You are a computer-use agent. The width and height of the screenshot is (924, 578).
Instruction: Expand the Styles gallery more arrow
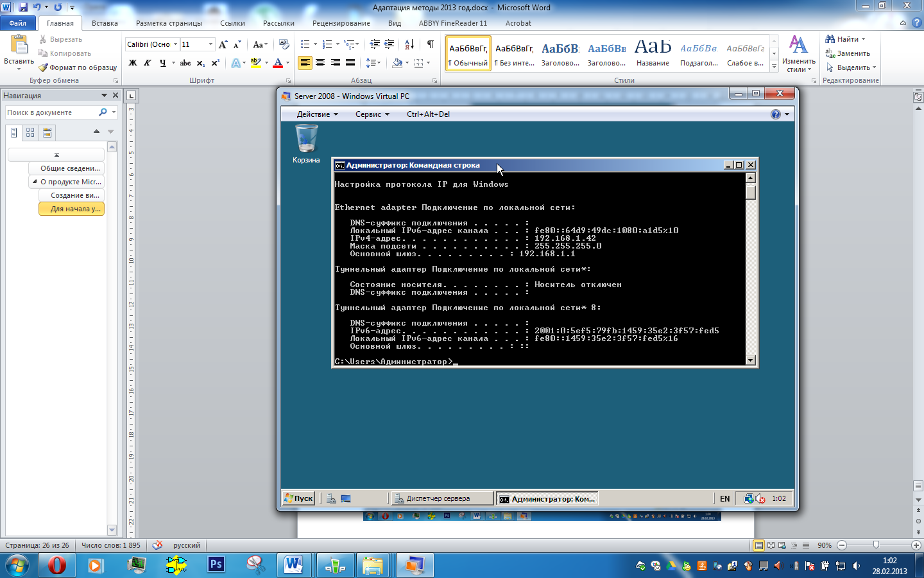tap(774, 66)
